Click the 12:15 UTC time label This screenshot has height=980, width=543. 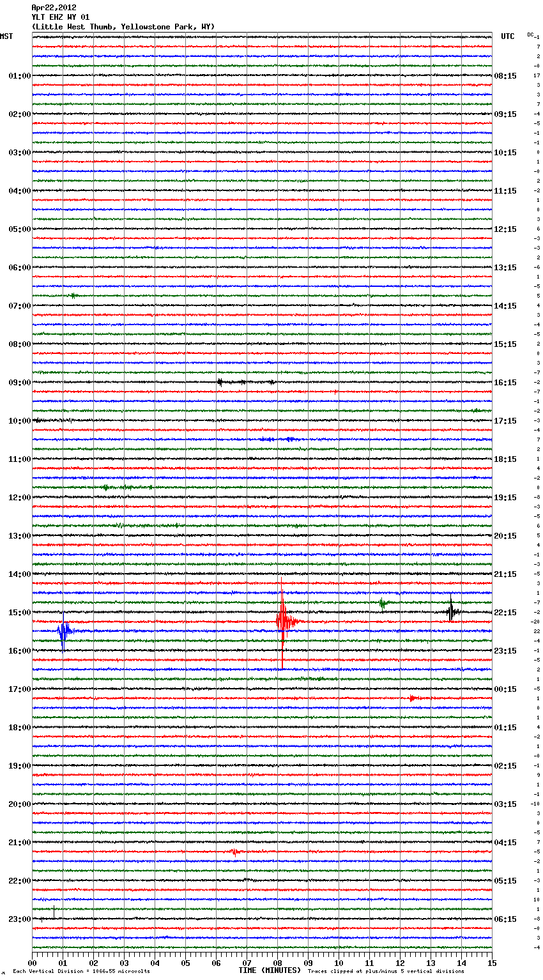[505, 229]
